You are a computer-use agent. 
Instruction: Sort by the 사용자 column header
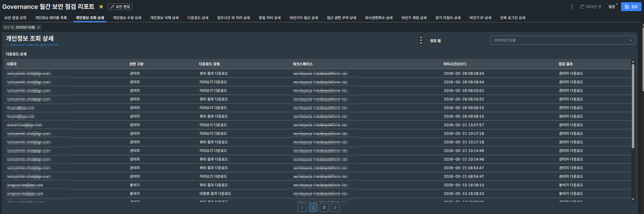(12, 64)
